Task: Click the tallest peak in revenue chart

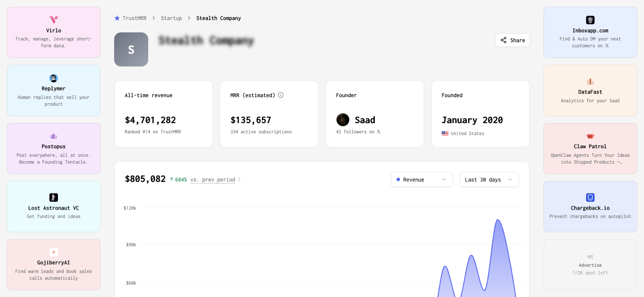Action: click(x=497, y=220)
